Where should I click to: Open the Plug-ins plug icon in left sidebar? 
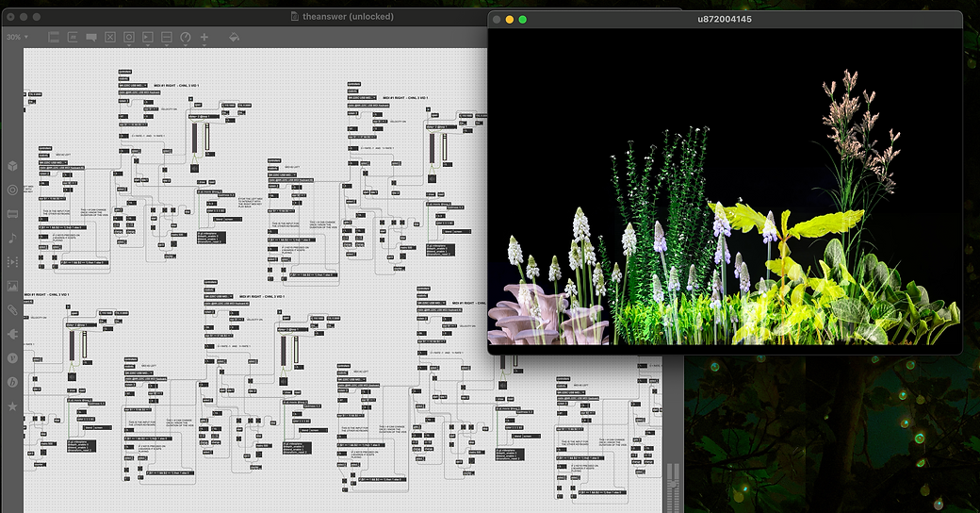point(12,334)
